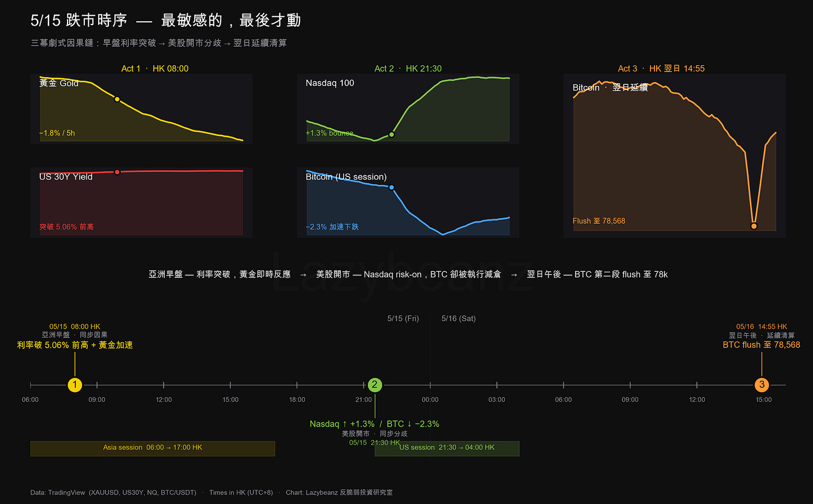Click the Act 2 HK 21:30 heading
This screenshot has height=504, width=813.
coord(408,69)
